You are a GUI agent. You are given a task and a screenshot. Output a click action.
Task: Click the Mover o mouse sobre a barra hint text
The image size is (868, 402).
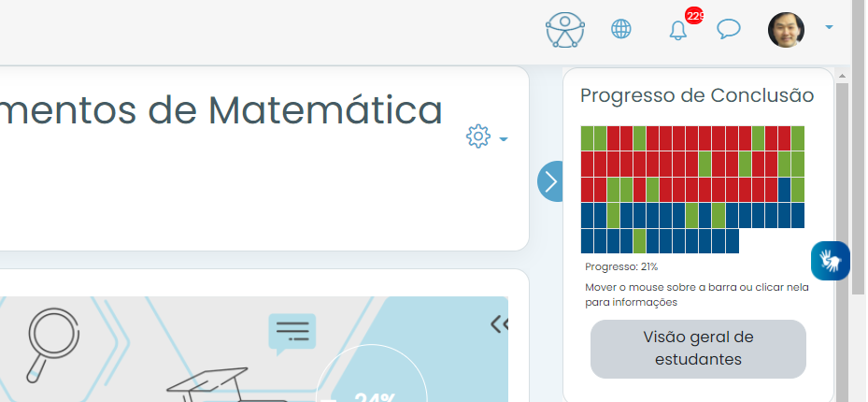696,294
